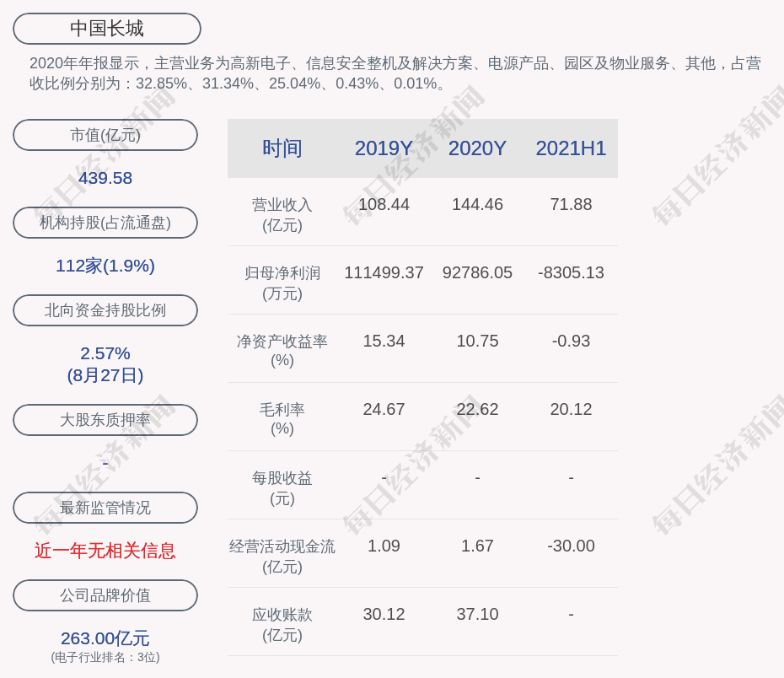Click the red 近一年无相关信息 text
The image size is (784, 678).
pos(105,551)
